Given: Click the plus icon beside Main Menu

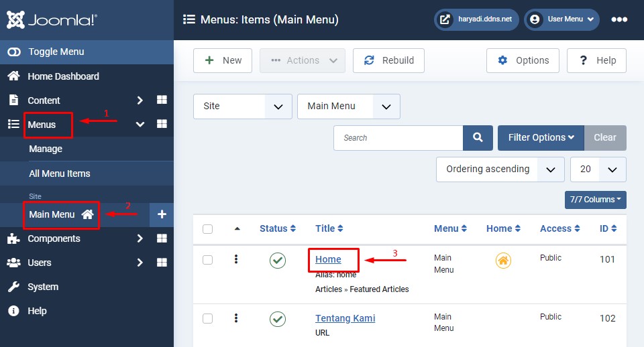Looking at the screenshot, I should coord(162,215).
